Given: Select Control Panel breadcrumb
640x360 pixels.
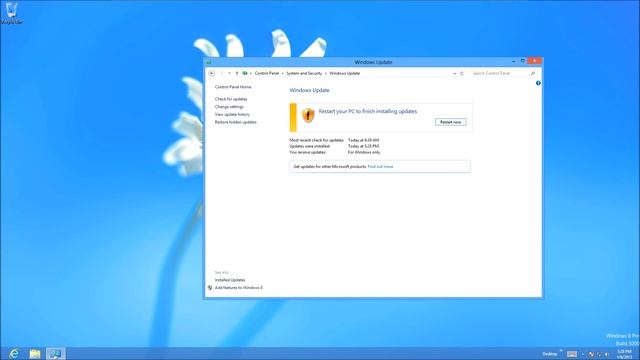Looking at the screenshot, I should point(267,73).
